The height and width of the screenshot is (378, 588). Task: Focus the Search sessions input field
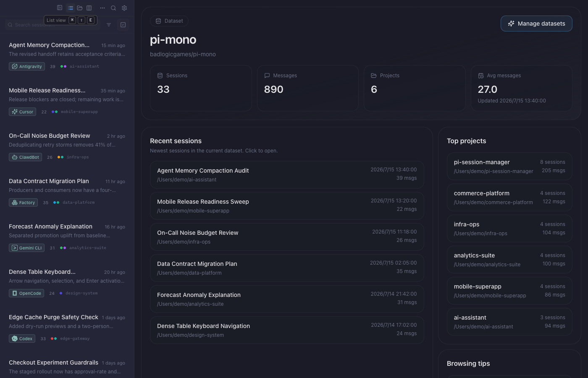(53, 25)
